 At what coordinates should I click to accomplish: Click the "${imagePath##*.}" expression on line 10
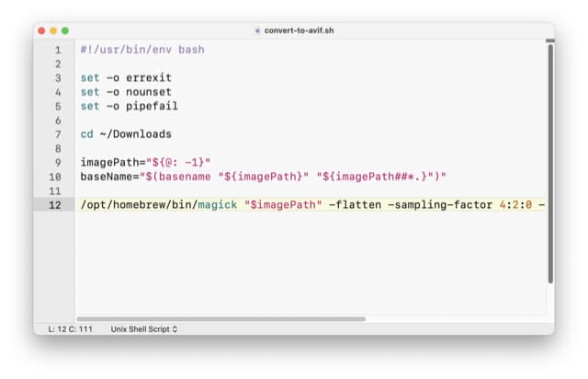pyautogui.click(x=378, y=177)
